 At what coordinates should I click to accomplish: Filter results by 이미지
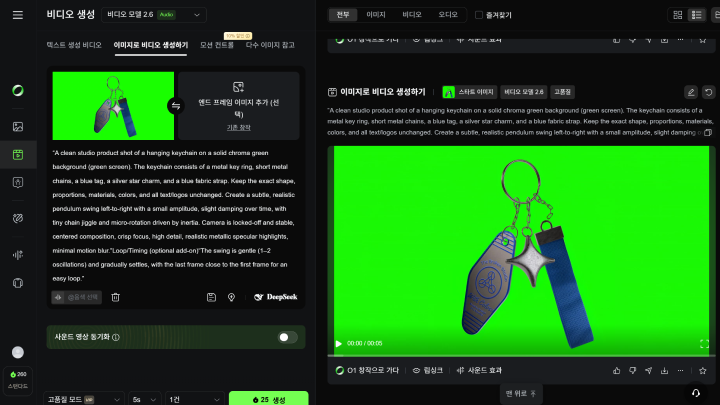click(x=376, y=15)
